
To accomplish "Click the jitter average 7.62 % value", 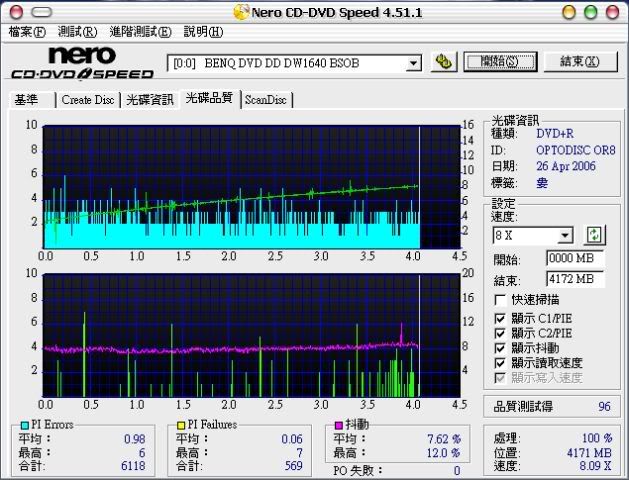I will point(444,439).
